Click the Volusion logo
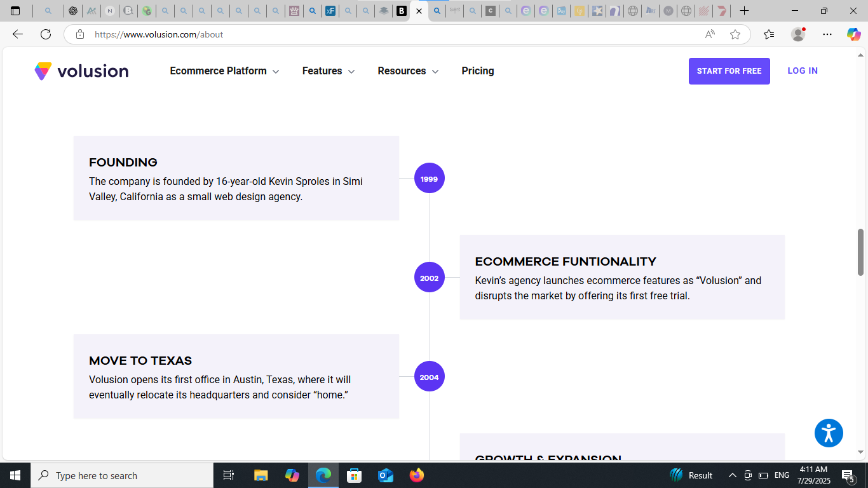Screen dimensions: 868x488 pos(81,71)
